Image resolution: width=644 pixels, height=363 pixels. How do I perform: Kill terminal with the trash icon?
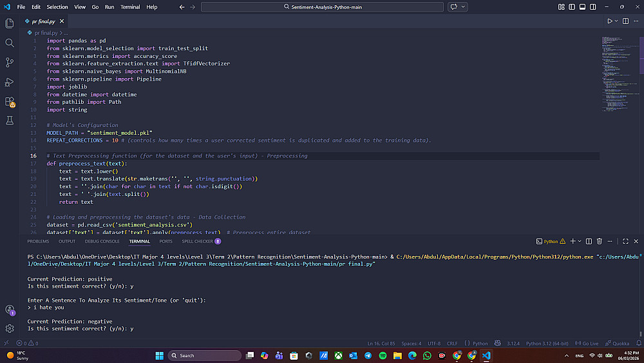point(599,241)
